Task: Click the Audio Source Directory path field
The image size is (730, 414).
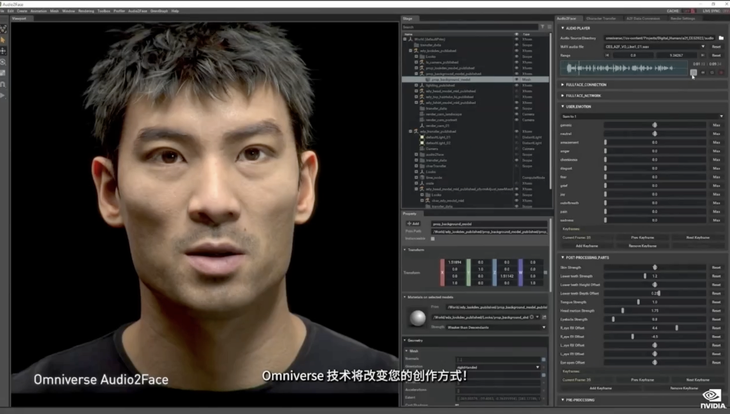Action: 660,38
